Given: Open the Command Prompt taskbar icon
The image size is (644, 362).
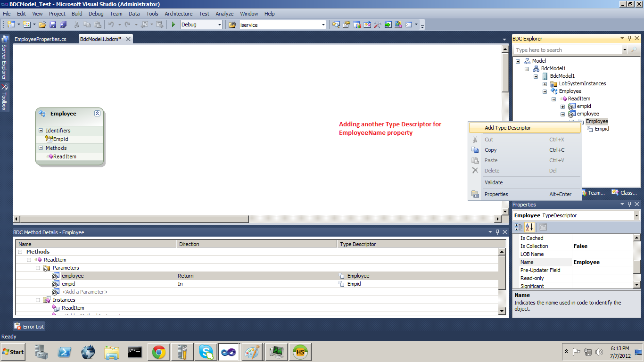Looking at the screenshot, I should pyautogui.click(x=135, y=352).
